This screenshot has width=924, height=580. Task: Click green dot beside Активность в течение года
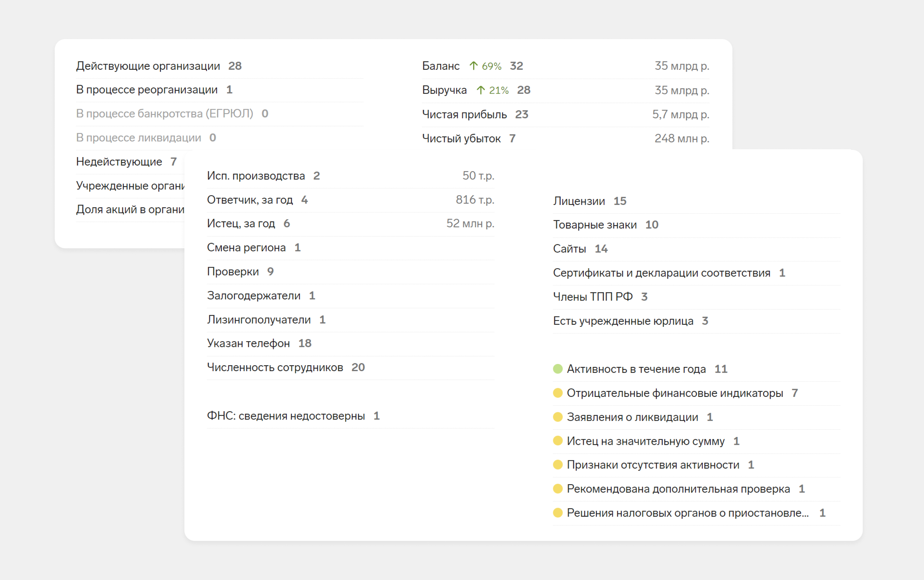coord(558,369)
